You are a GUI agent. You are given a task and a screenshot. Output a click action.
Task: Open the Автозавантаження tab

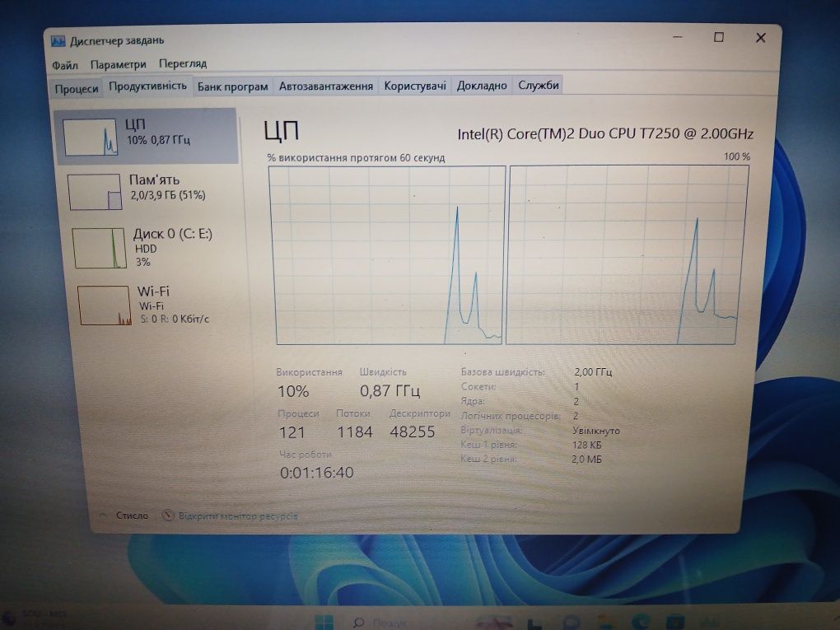point(326,86)
